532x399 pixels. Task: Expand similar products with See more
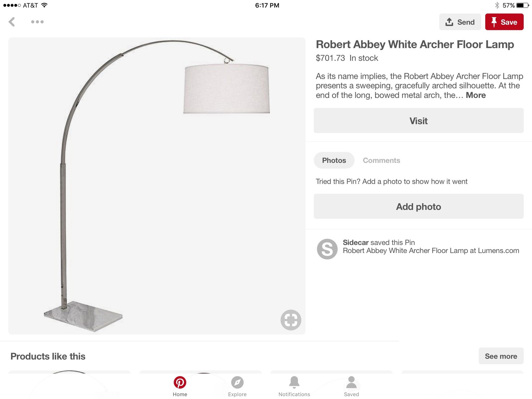tap(501, 356)
